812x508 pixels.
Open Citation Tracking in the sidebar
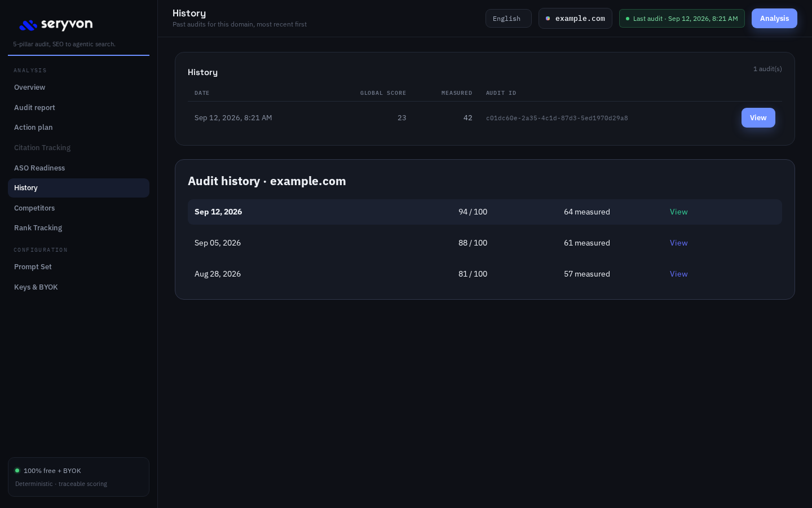78,148
